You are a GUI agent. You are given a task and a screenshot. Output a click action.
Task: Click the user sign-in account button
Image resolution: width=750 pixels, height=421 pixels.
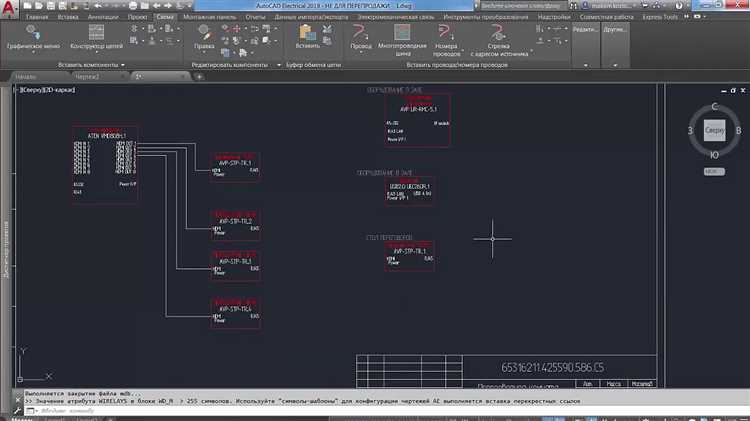pyautogui.click(x=609, y=6)
